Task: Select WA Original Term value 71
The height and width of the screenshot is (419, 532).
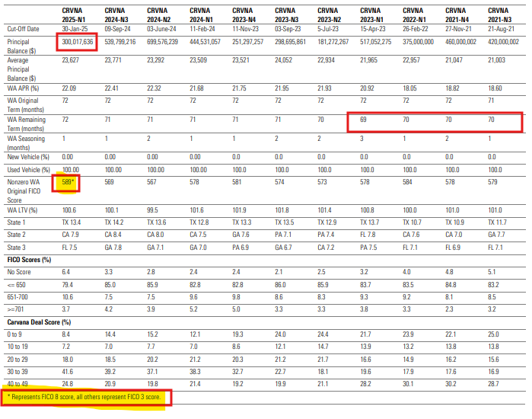Action: (491, 101)
